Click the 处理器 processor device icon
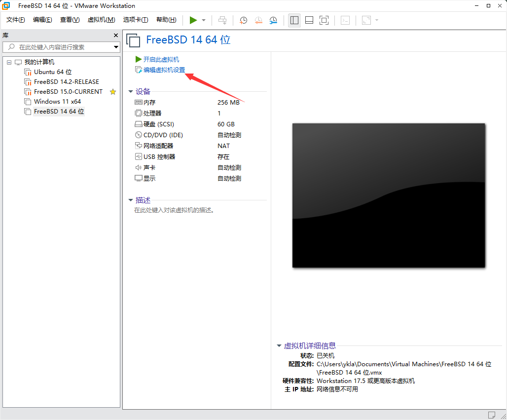This screenshot has width=507, height=420. (139, 113)
